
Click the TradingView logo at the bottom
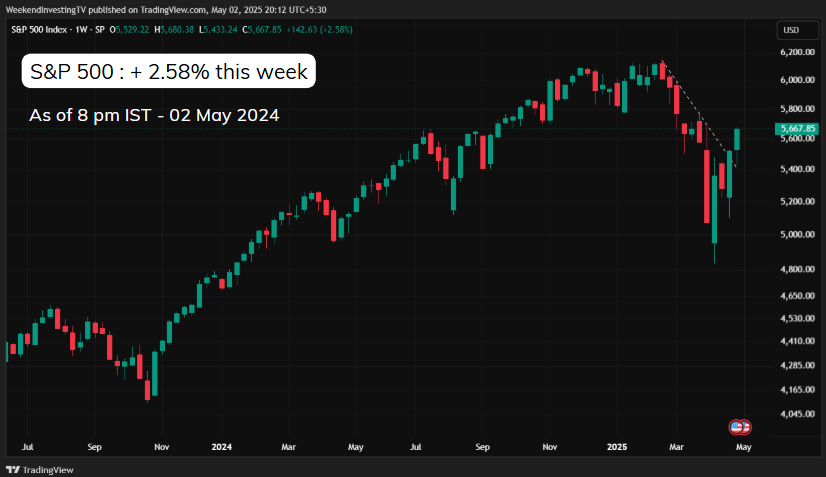[40, 470]
